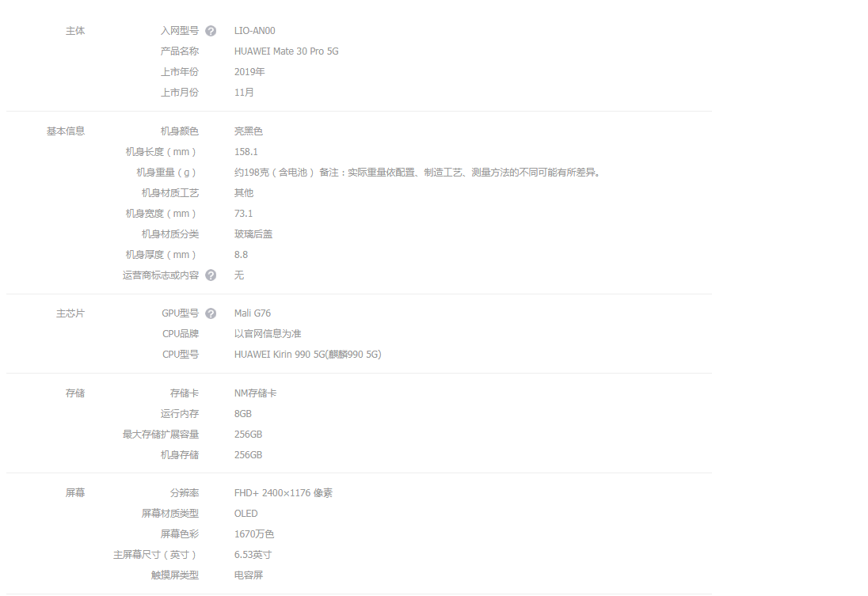The height and width of the screenshot is (596, 868).
Task: Click the 屏幕材质类型 label
Action: (170, 514)
